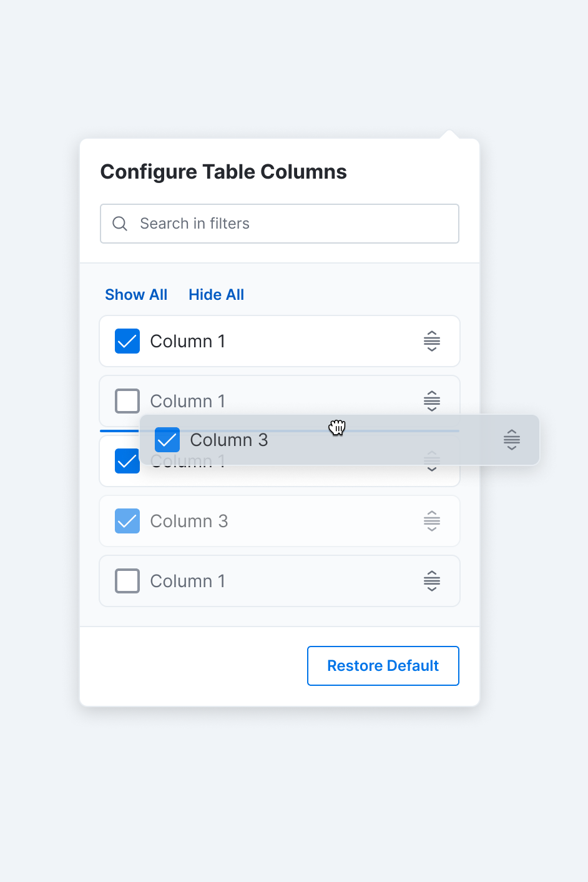
Task: Uncheck the dragged Column 3 checkbox
Action: pos(167,440)
